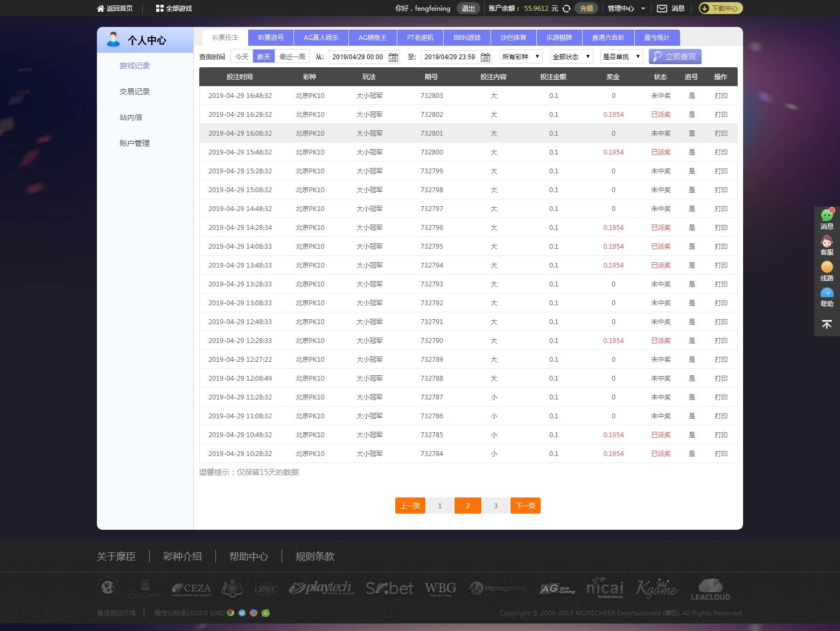
Task: Go to 下一页 next page
Action: pos(525,506)
